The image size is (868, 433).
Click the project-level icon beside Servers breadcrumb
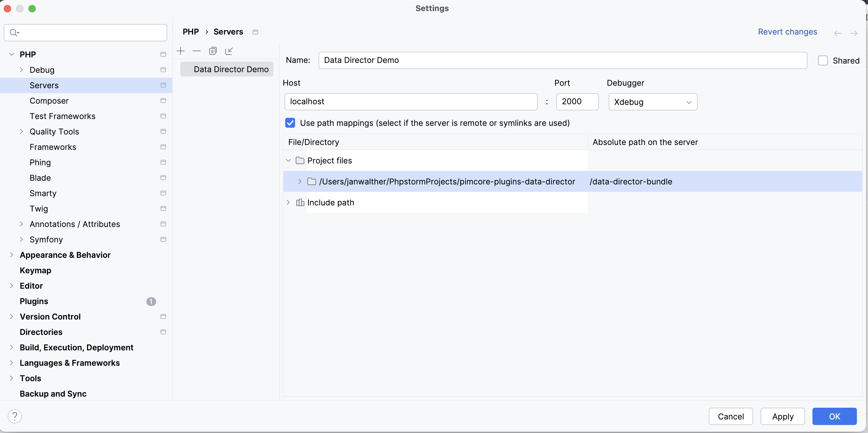(255, 32)
